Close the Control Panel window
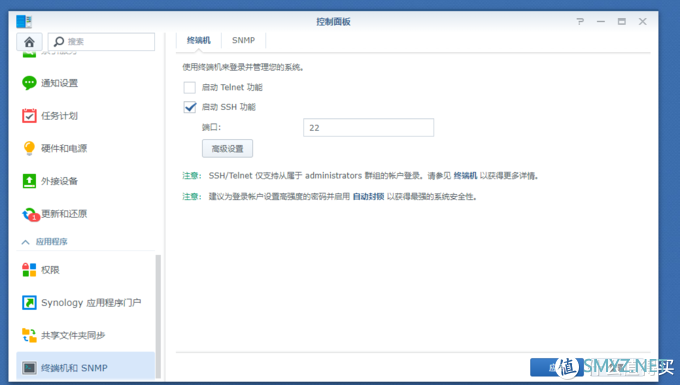 coord(643,21)
